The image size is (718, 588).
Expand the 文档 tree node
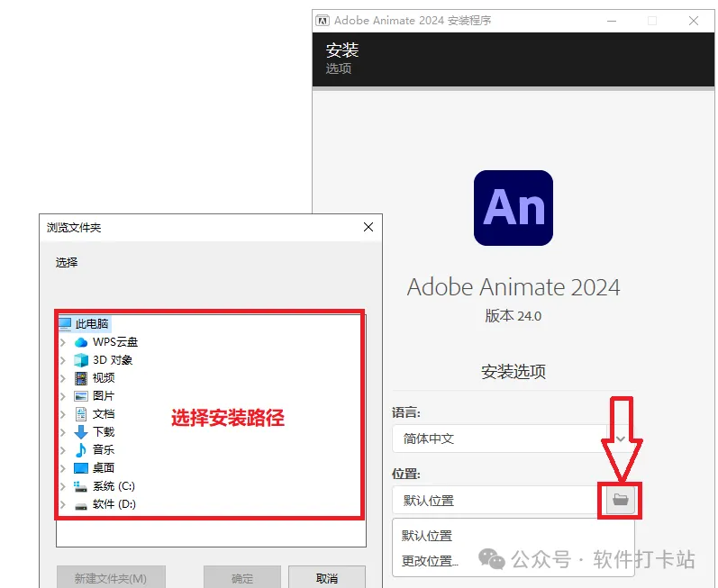[x=63, y=414]
